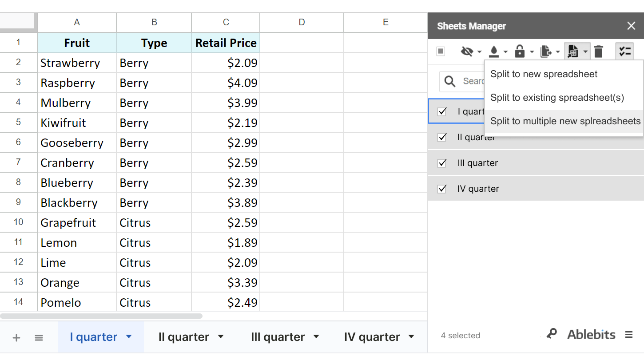644x364 pixels.
Task: Open III quarter tab dropdown arrow
Action: tap(316, 337)
